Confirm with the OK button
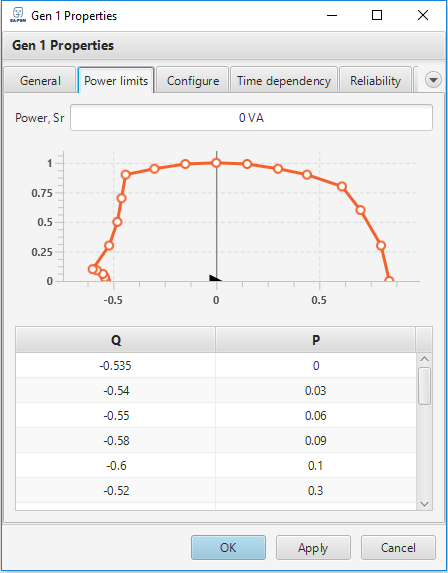Viewport: 448px width, 573px height. [x=228, y=547]
